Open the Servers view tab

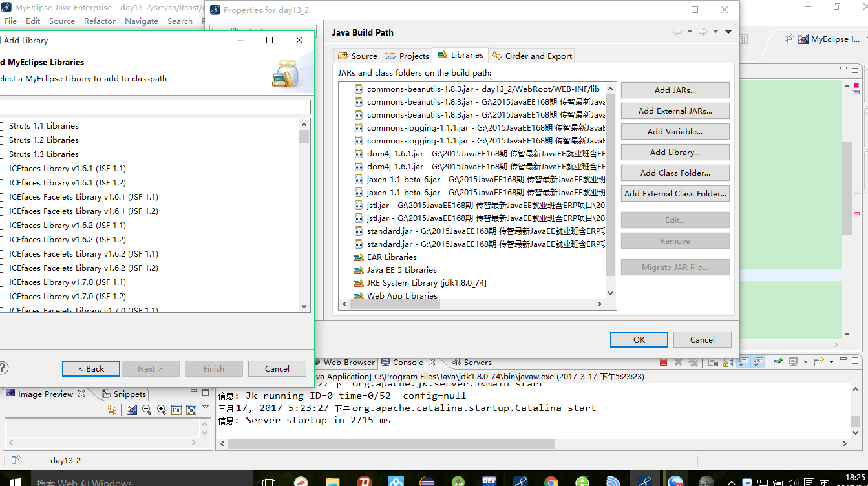click(472, 363)
